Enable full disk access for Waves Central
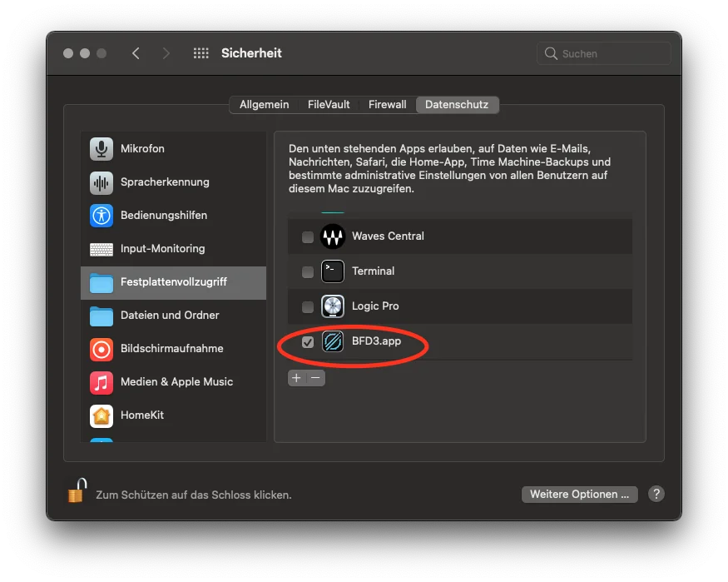Image resolution: width=728 pixels, height=582 pixels. tap(307, 237)
